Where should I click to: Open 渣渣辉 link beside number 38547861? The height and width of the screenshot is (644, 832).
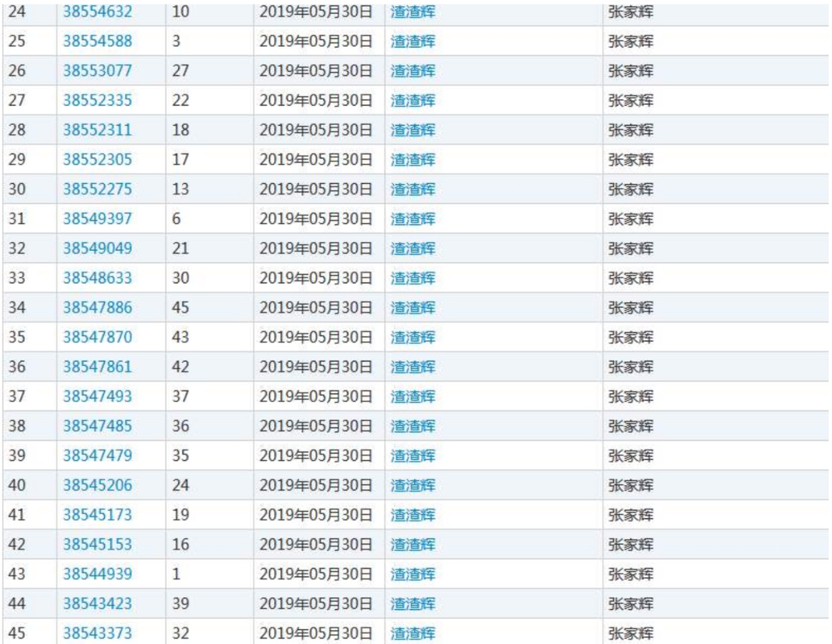(412, 367)
